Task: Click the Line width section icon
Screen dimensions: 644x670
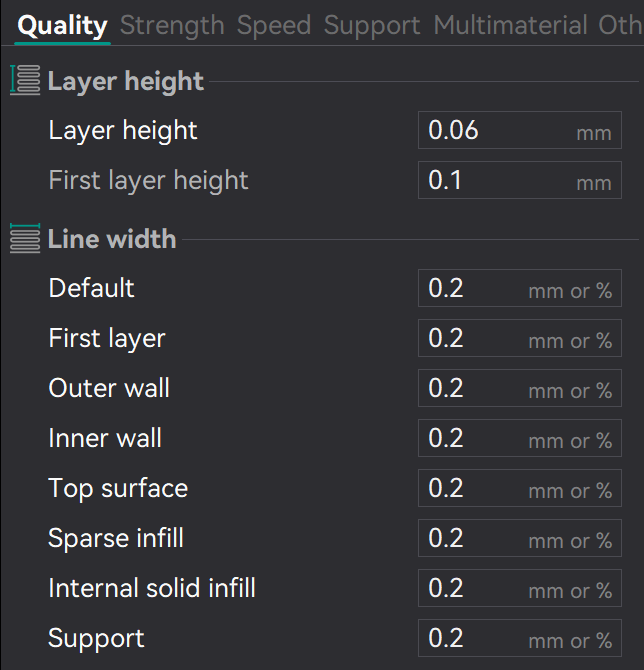Action: (25, 239)
